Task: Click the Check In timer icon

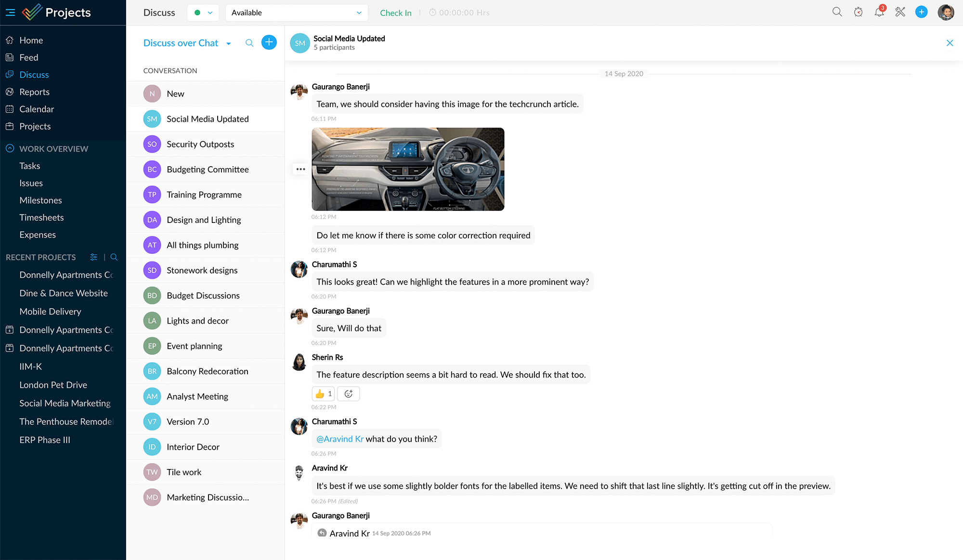Action: pyautogui.click(x=432, y=12)
